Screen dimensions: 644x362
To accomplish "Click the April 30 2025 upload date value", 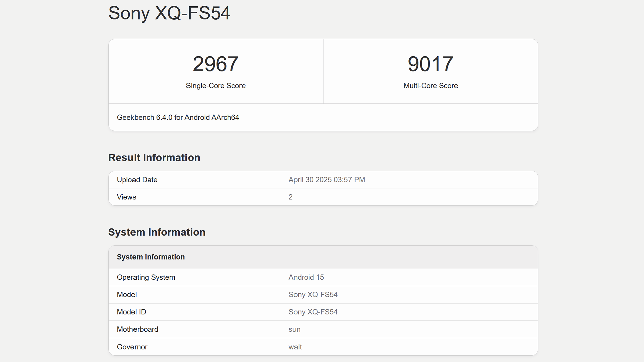I will (x=326, y=180).
